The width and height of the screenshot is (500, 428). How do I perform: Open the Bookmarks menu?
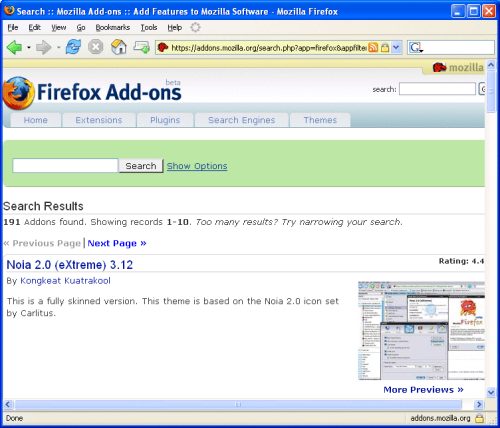pos(113,27)
